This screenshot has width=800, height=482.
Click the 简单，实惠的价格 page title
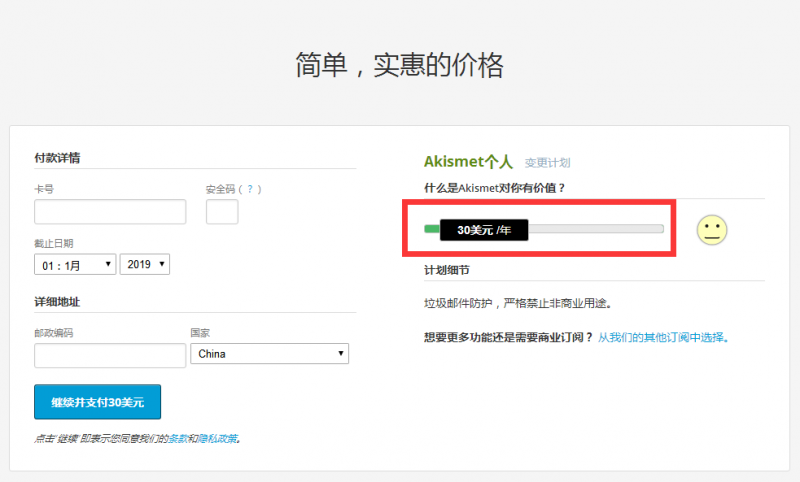(x=400, y=65)
